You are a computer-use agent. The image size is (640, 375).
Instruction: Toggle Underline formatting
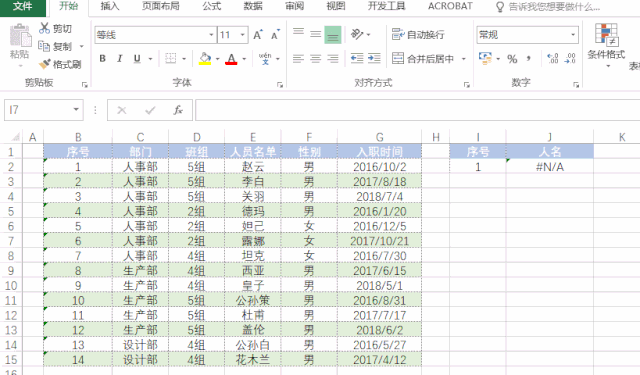tap(137, 59)
